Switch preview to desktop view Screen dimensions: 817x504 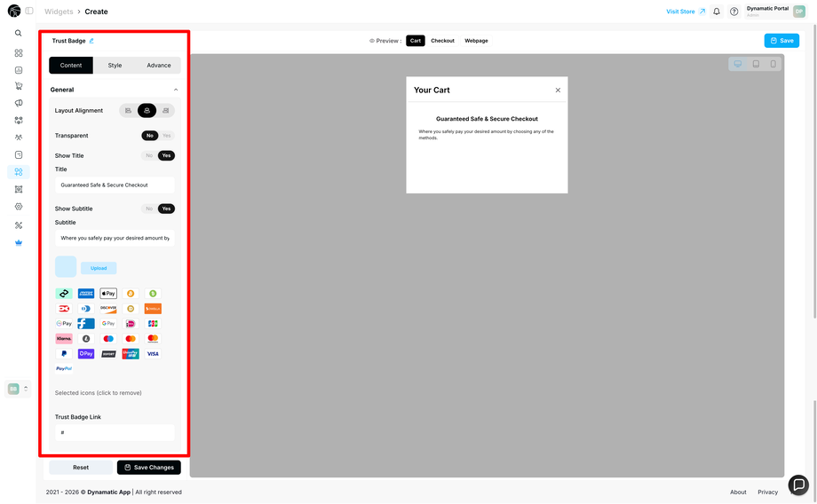tap(738, 64)
